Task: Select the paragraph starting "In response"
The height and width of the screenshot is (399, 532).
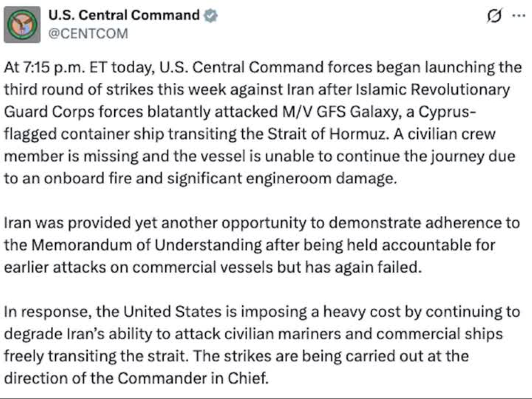Action: (x=262, y=345)
